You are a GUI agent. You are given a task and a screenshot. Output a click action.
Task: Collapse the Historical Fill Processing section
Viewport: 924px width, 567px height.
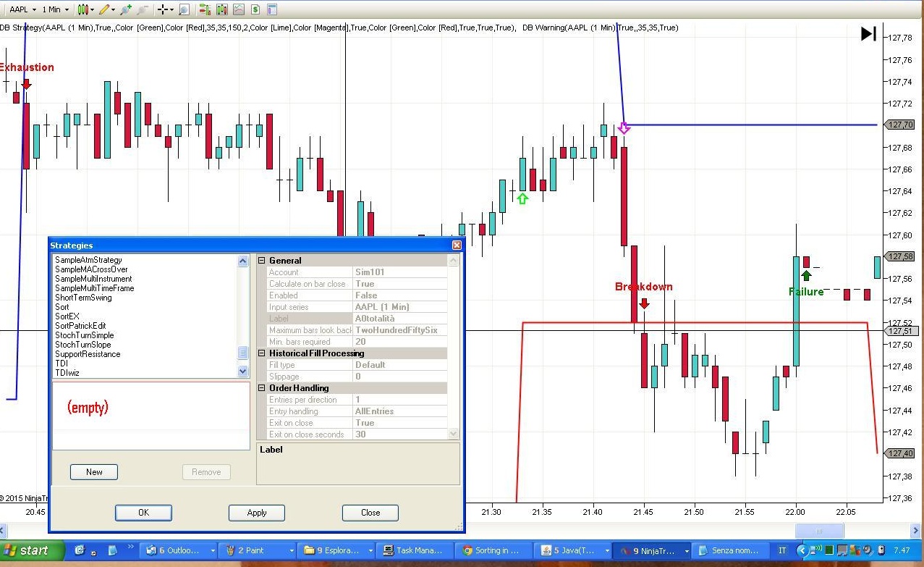click(x=262, y=353)
